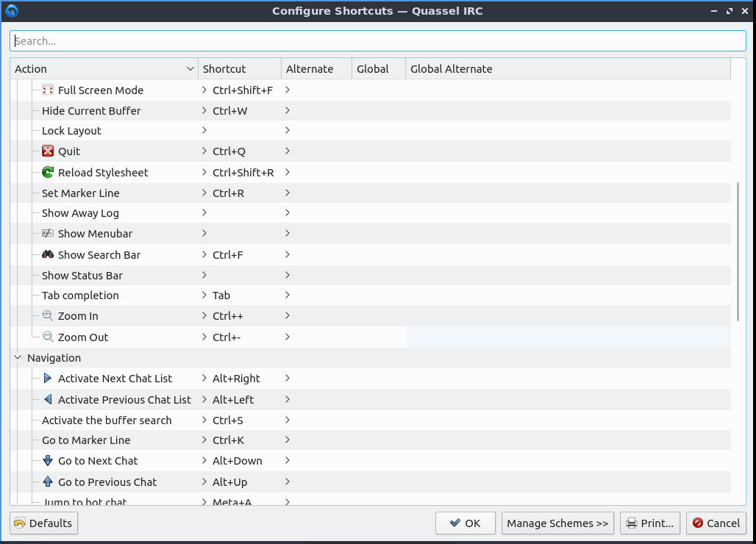The height and width of the screenshot is (544, 756).
Task: Expand the Ctrl+Q shortcut editor for Quit
Action: pyautogui.click(x=204, y=151)
